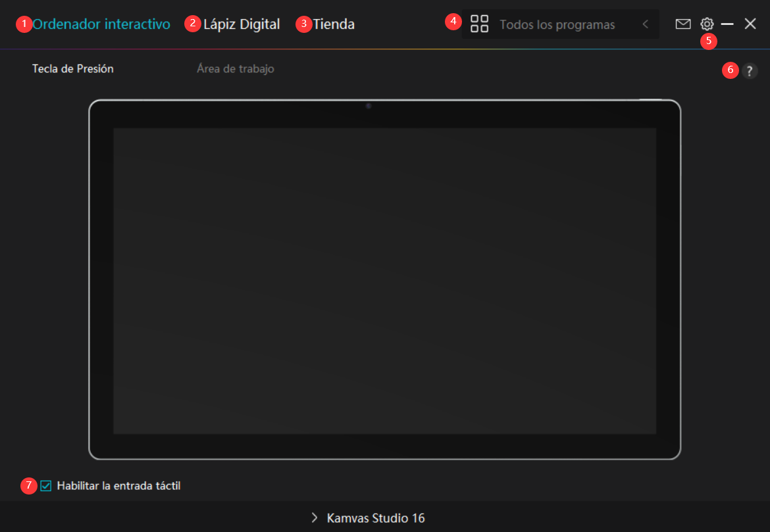Click the camera dot on tablet bezel
Screen dimensions: 770x532
coord(369,106)
